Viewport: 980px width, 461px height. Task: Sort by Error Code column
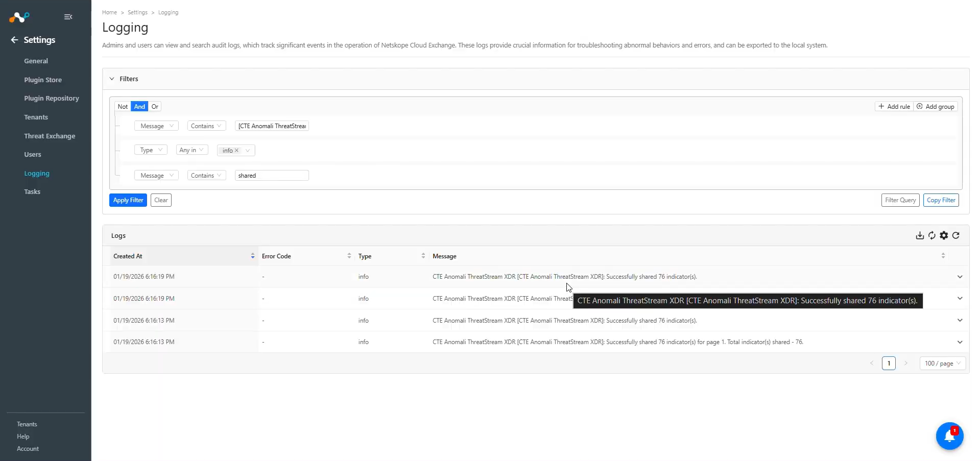pyautogui.click(x=349, y=256)
